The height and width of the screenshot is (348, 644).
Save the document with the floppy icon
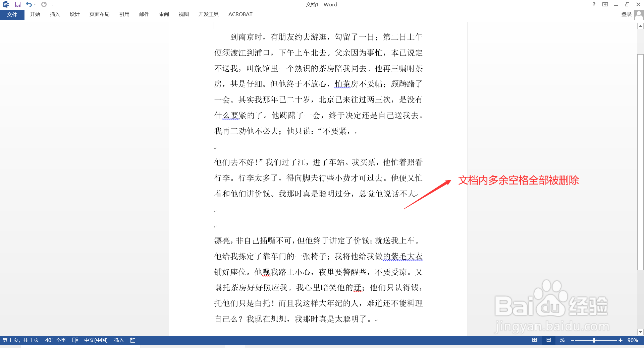point(18,4)
